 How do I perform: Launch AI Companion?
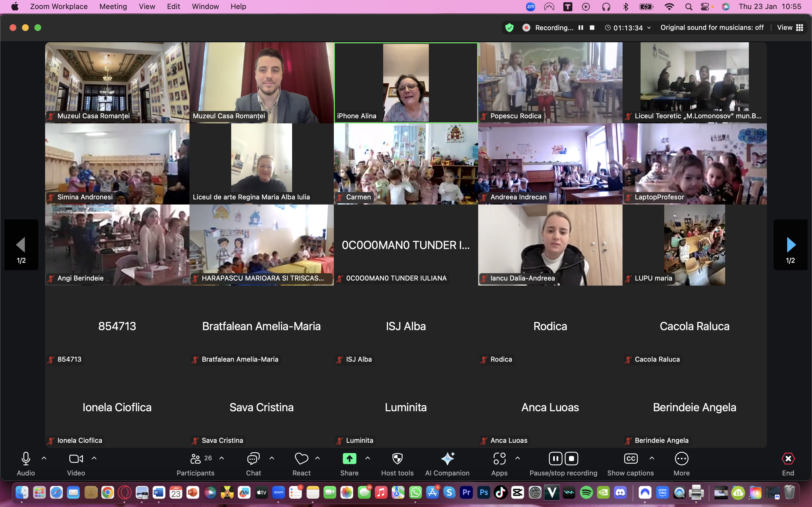click(447, 459)
